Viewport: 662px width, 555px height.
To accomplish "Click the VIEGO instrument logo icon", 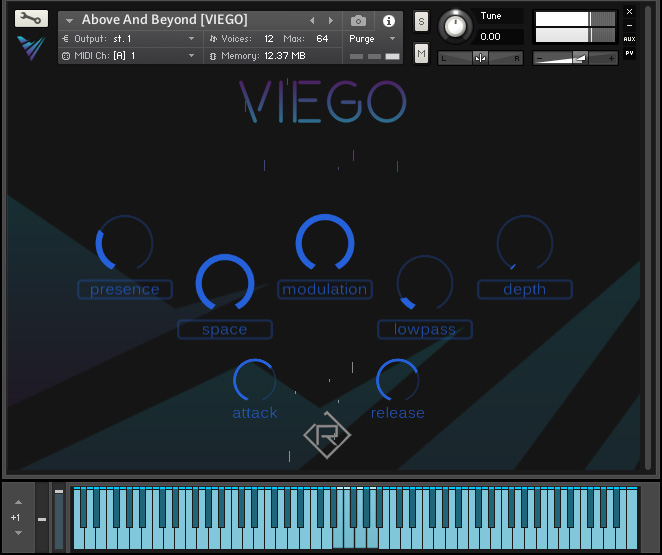I will pyautogui.click(x=31, y=48).
